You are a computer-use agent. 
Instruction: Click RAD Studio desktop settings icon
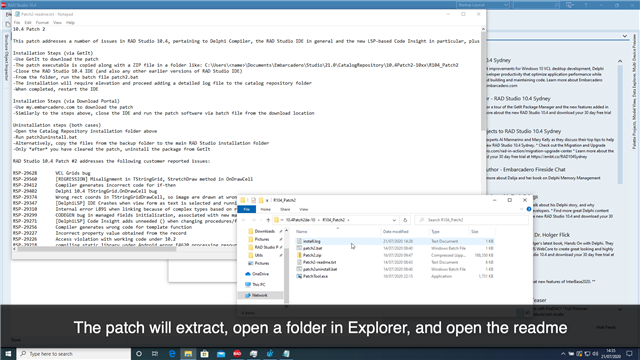569,5
